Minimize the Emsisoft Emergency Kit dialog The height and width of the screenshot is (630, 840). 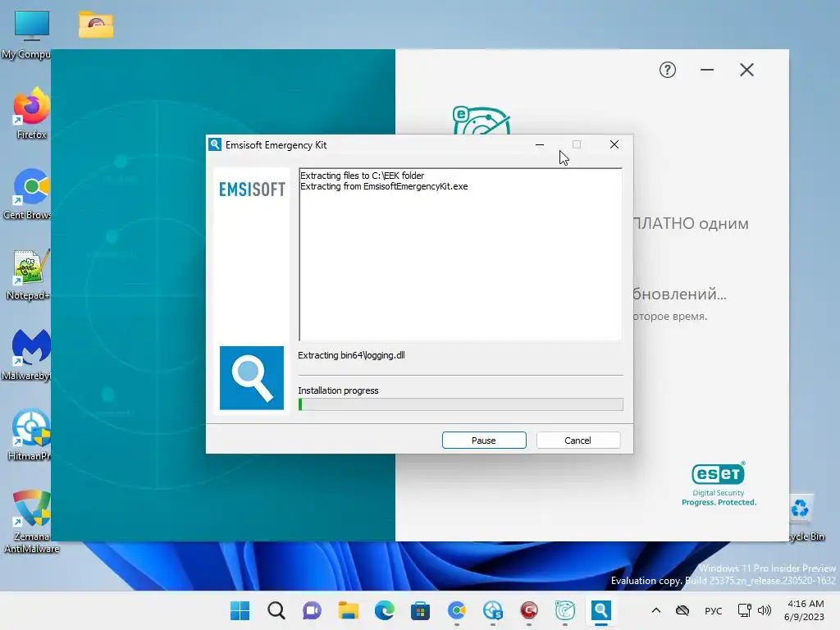[x=540, y=144]
